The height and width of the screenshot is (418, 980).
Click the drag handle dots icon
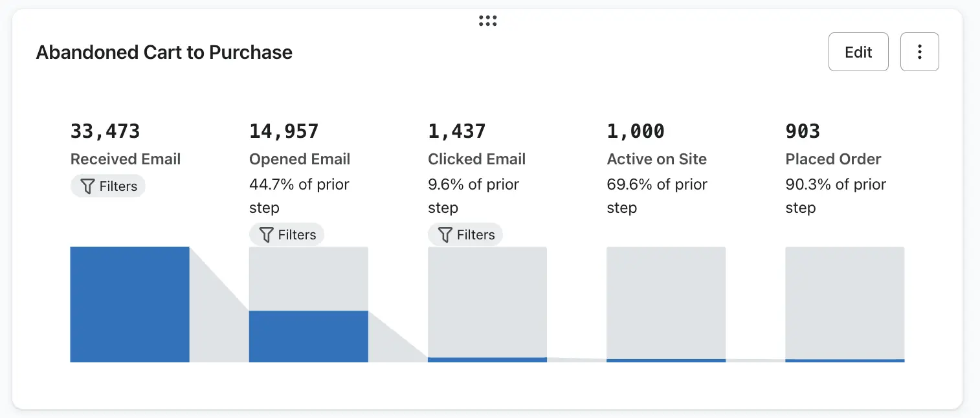coord(487,21)
